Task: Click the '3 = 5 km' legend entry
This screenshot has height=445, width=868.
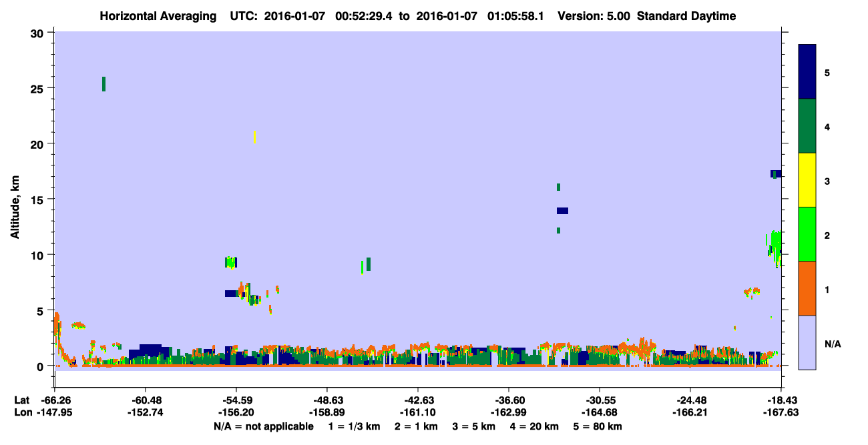Action: point(474,426)
